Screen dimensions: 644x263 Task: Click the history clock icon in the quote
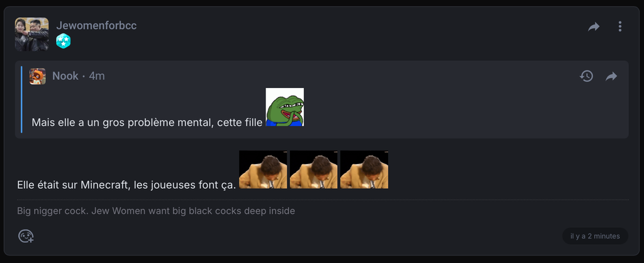tap(586, 76)
